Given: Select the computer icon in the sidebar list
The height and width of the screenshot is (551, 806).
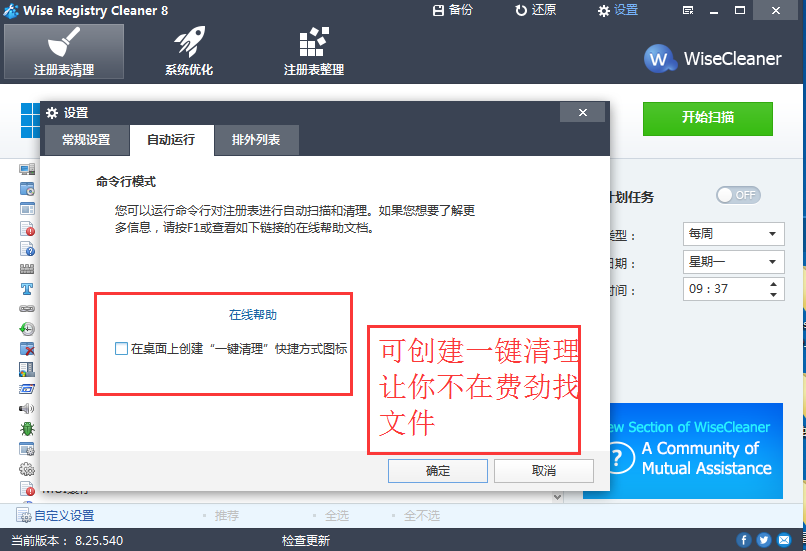Looking at the screenshot, I should (27, 169).
